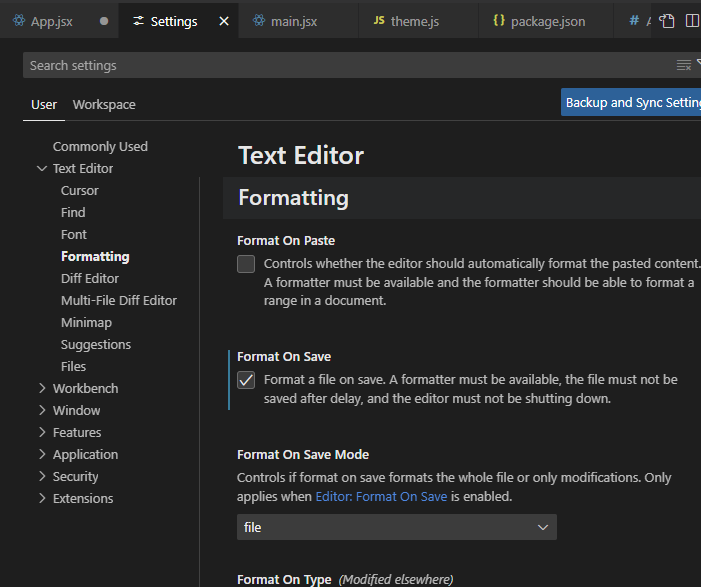
Task: Clear the settings search input icon
Action: pyautogui.click(x=683, y=65)
